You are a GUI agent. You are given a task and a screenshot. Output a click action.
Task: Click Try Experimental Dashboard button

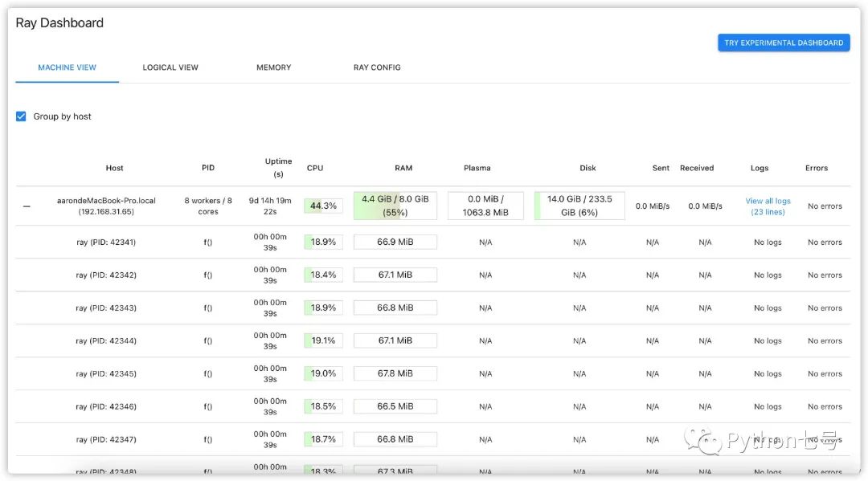point(783,43)
